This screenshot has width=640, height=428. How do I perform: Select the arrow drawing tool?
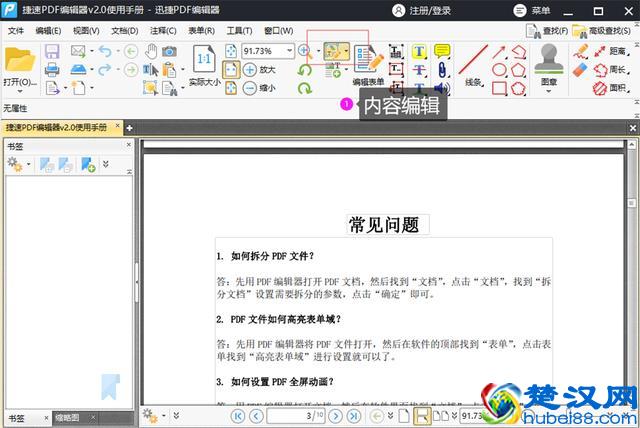pyautogui.click(x=499, y=52)
